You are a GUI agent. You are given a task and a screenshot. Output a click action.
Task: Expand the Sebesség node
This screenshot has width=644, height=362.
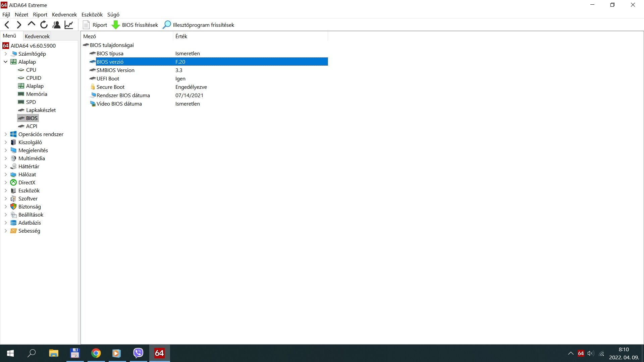pyautogui.click(x=6, y=231)
